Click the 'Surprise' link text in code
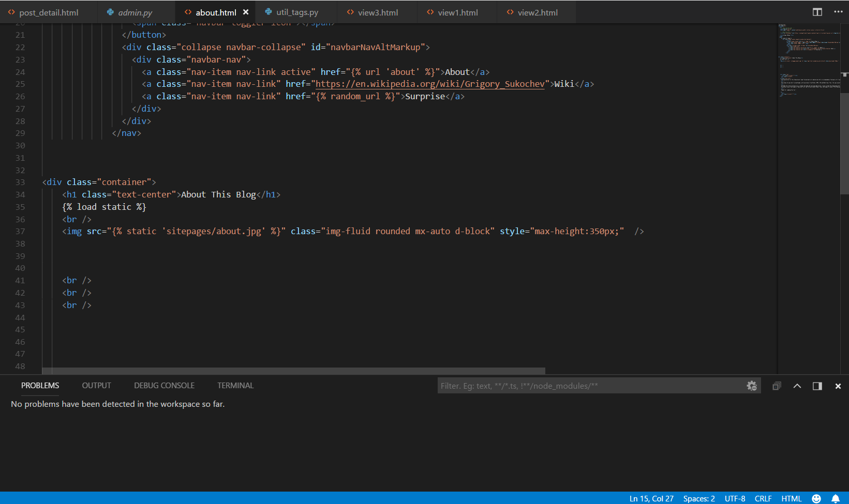Image resolution: width=849 pixels, height=504 pixels. [x=425, y=96]
